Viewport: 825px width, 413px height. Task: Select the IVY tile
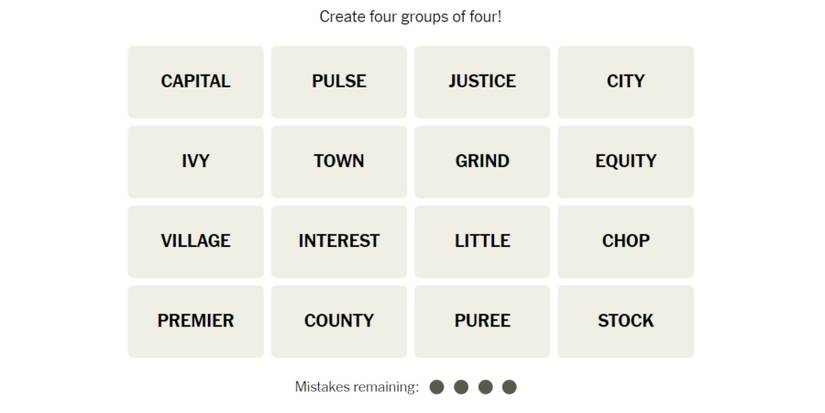[x=196, y=161]
